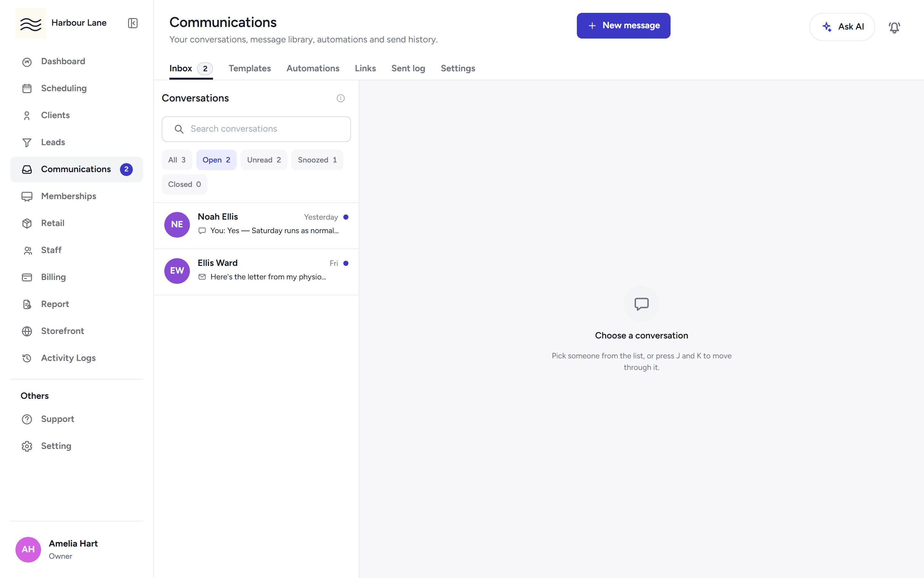This screenshot has width=924, height=578.
Task: Open Amelia Hart's profile menu
Action: click(x=76, y=549)
